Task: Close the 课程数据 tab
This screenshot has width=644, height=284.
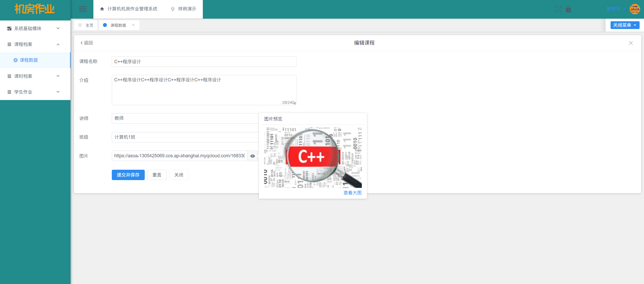Action: click(133, 25)
